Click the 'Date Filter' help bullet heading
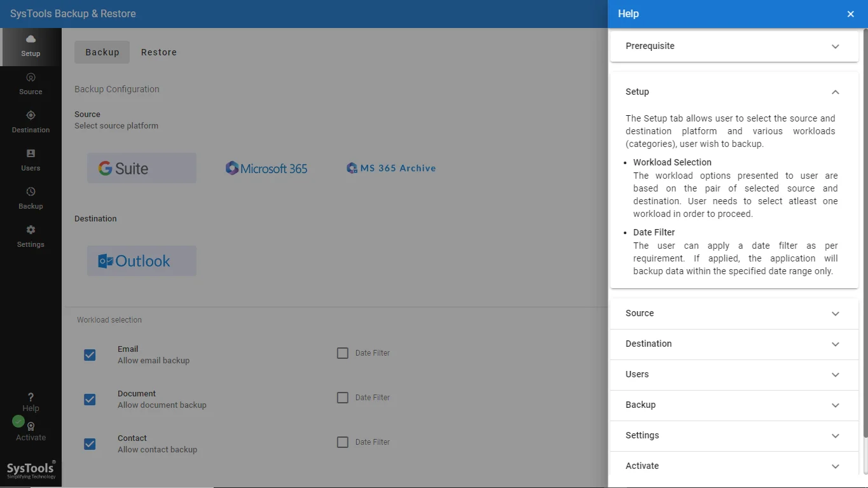 pyautogui.click(x=654, y=232)
